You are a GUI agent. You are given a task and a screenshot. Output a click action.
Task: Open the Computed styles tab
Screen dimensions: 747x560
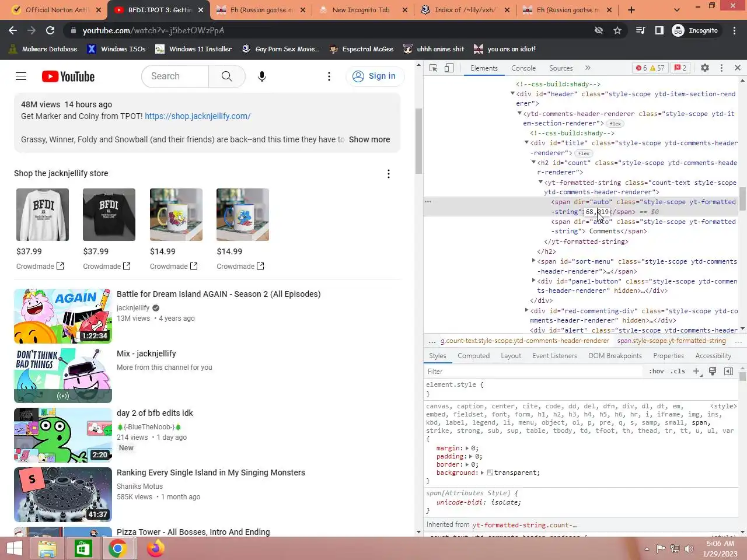pos(474,356)
